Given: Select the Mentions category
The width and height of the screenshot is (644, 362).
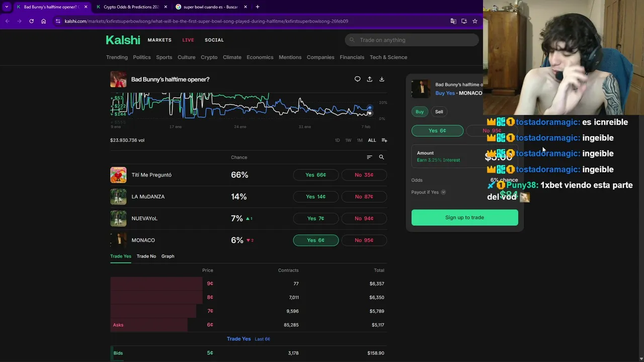Looking at the screenshot, I should [290, 57].
